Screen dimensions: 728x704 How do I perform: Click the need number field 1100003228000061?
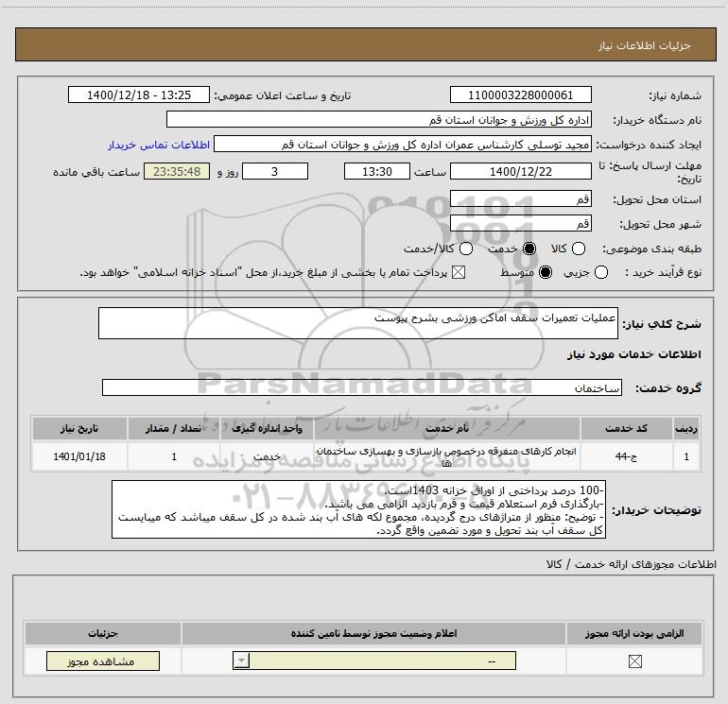click(x=520, y=95)
